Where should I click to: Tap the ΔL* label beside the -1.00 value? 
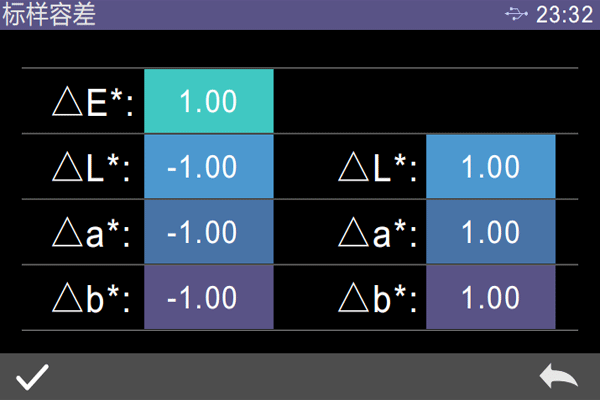click(92, 167)
